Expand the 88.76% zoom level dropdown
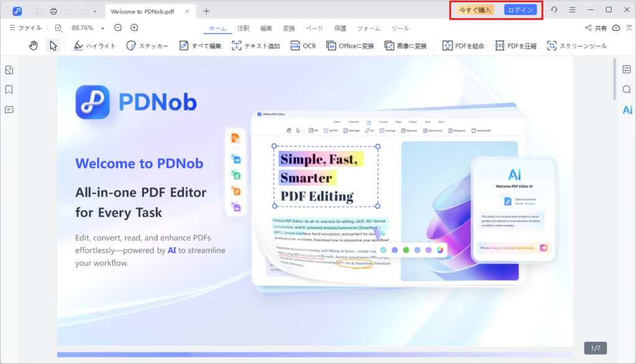Screen dimensions: 636x364 (x=102, y=28)
